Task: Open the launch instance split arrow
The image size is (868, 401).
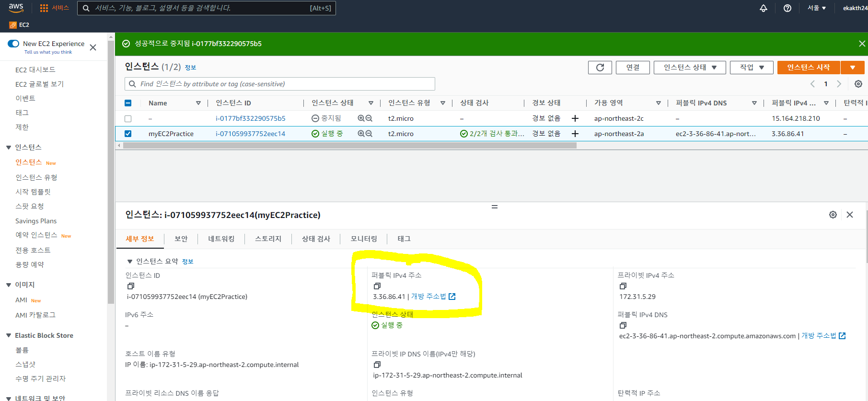Action: [x=853, y=68]
